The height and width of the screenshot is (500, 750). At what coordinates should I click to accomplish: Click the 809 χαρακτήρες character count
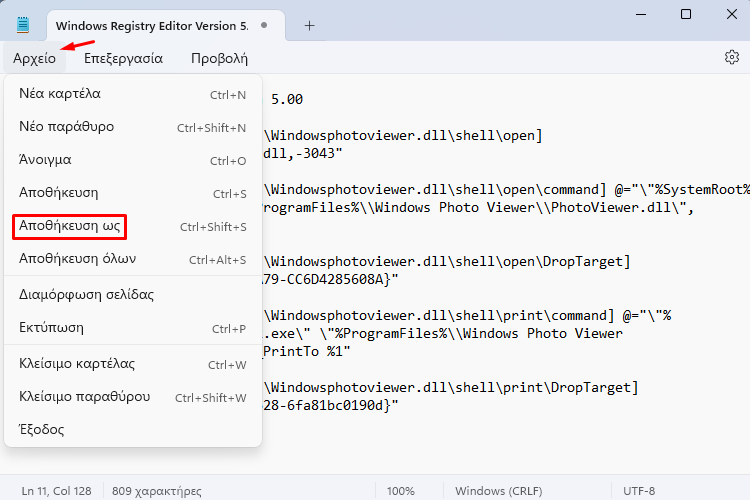tap(156, 491)
